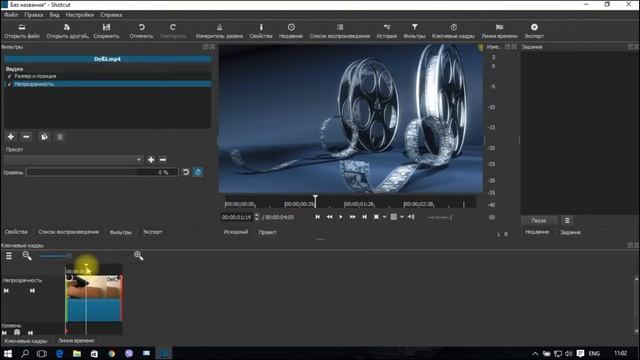Switch to the Ключевые кадры bottom tab
This screenshot has width=640, height=360.
tap(26, 340)
